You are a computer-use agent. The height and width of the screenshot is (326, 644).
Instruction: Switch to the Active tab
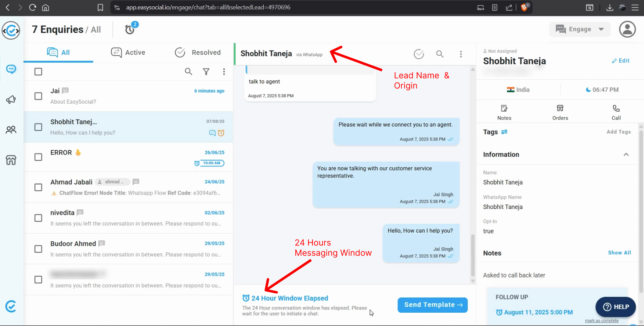[128, 52]
